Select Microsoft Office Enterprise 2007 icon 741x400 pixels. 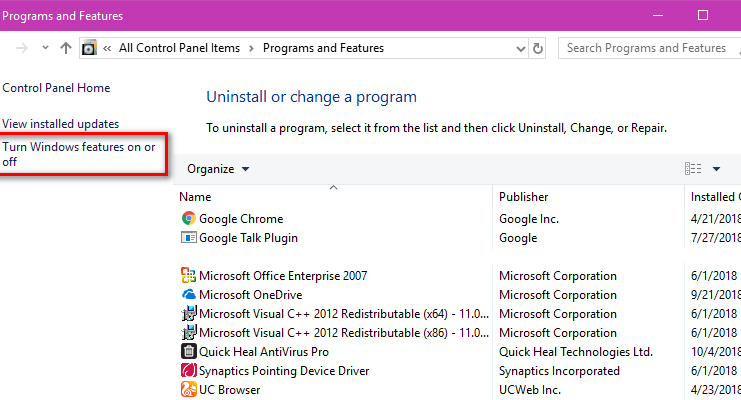[x=189, y=275]
